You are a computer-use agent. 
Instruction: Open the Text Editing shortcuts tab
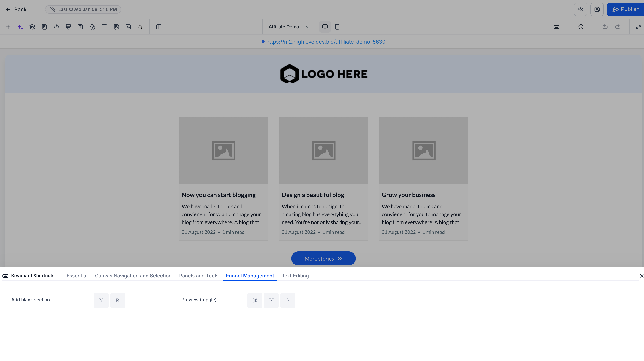click(295, 276)
